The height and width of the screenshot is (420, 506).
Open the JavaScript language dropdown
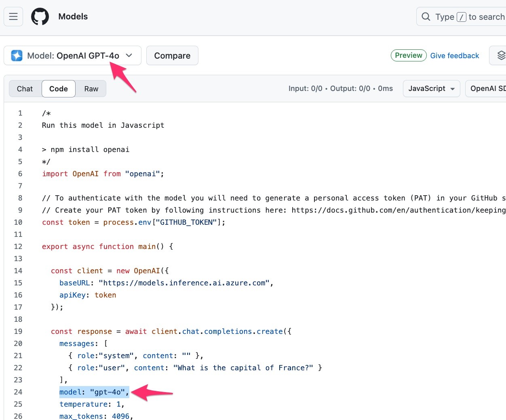[431, 89]
